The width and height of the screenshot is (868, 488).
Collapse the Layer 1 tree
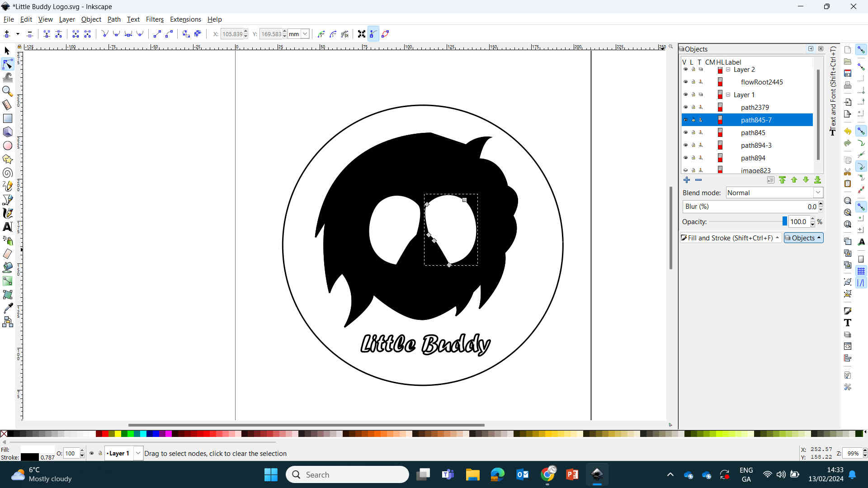728,95
